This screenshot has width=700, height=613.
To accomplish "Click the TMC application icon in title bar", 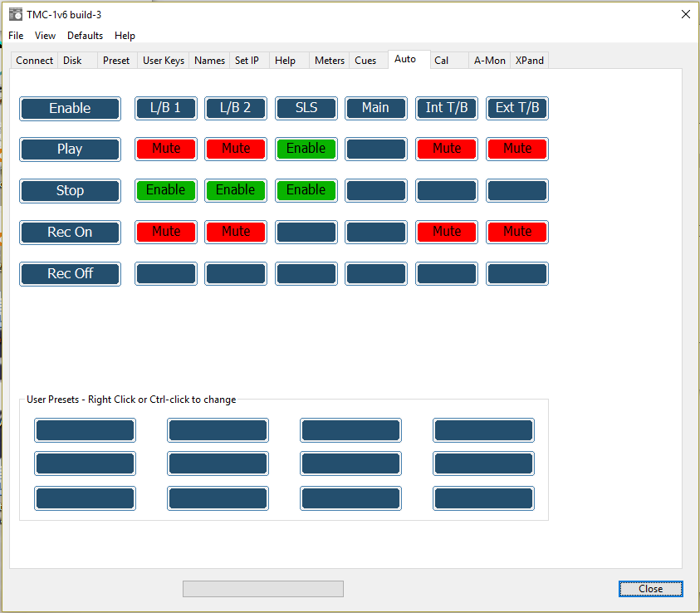I will click(16, 14).
